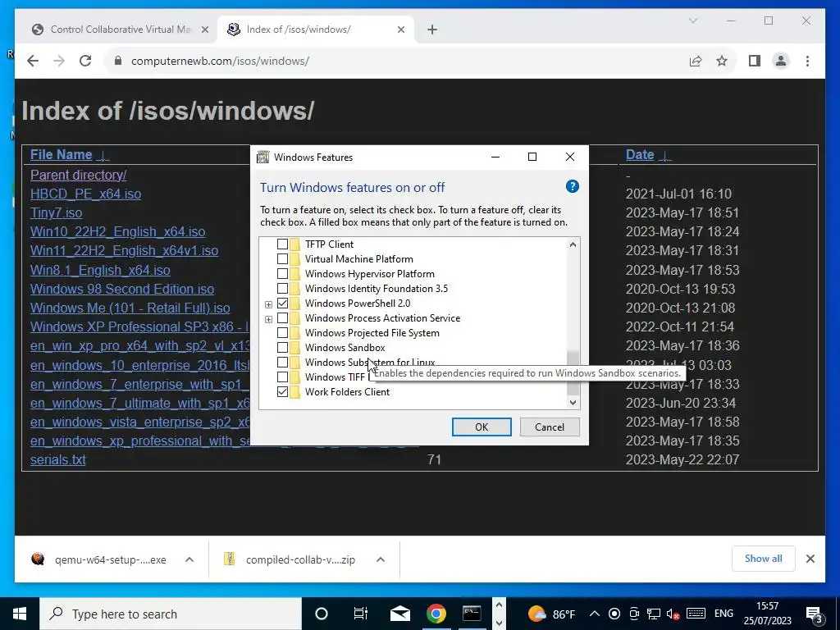Check the TFTP Client checkbox
840x630 pixels.
pyautogui.click(x=282, y=244)
